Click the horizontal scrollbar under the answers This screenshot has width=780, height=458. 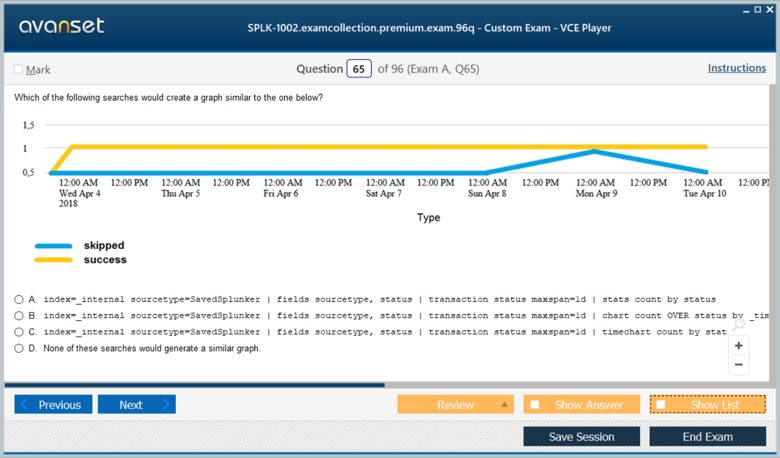click(195, 385)
